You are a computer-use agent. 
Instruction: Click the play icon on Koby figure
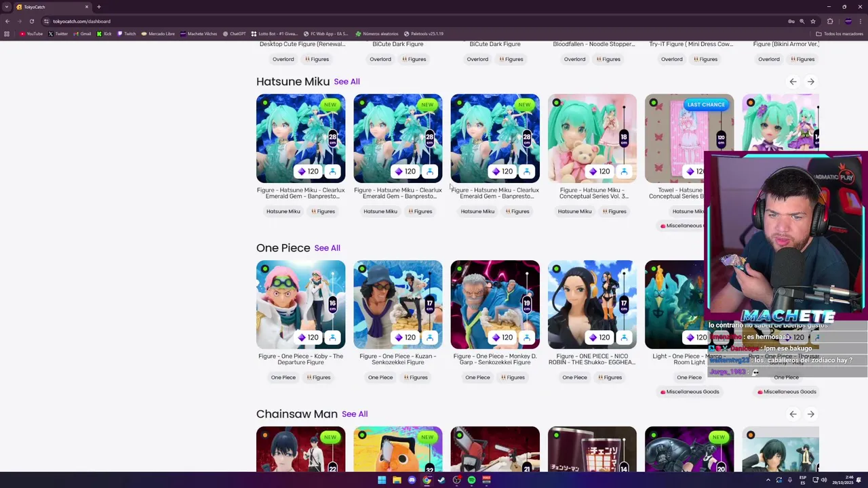tap(332, 338)
